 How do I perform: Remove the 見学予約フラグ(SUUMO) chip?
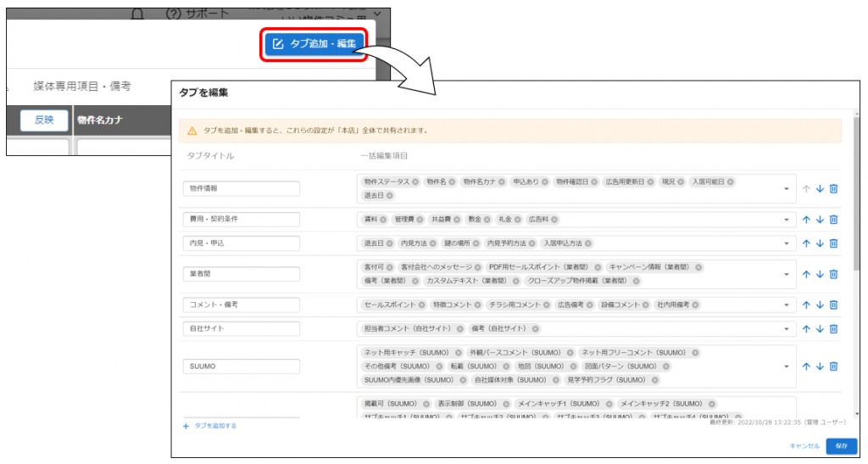[655, 380]
